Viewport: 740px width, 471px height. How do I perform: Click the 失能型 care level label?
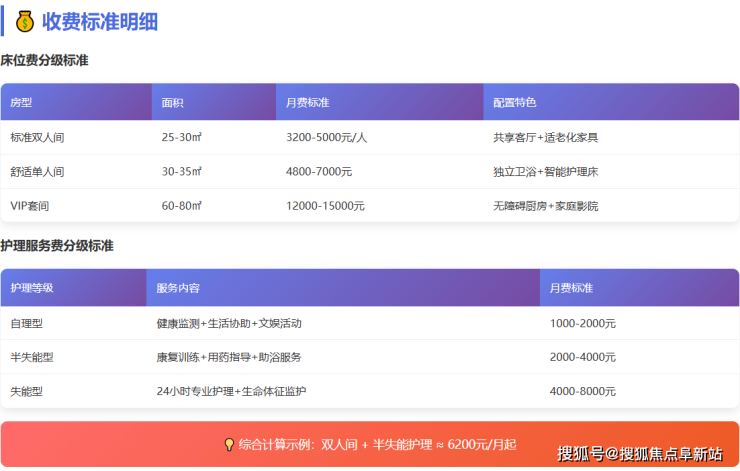pyautogui.click(x=27, y=391)
